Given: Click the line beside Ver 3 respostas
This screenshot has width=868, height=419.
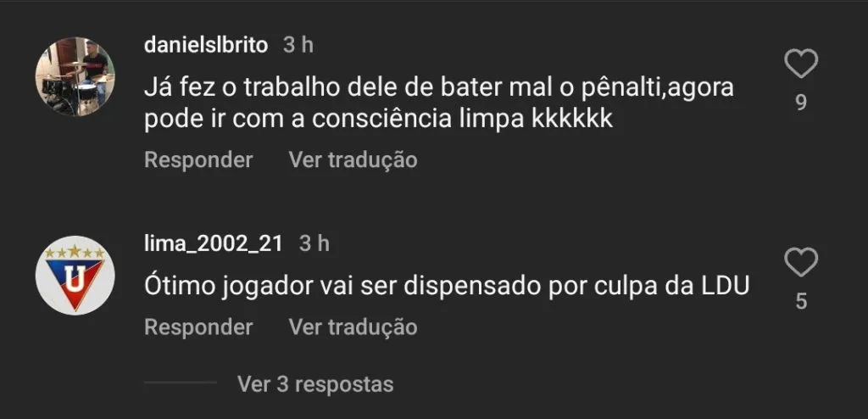Looking at the screenshot, I should coord(181,383).
